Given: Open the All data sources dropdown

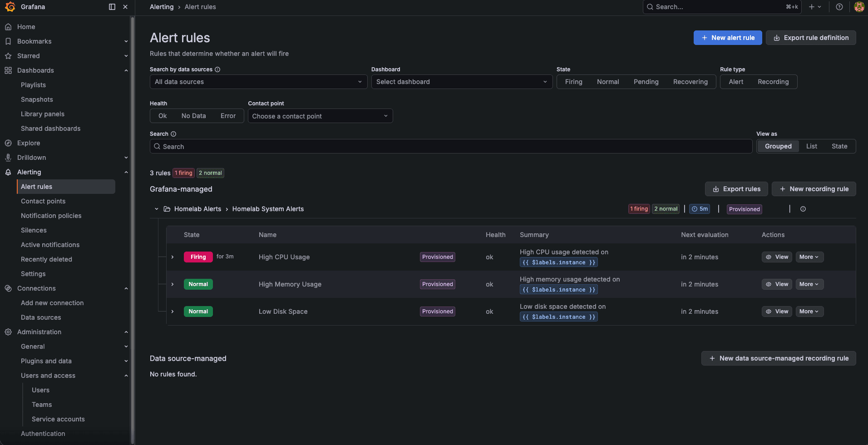Looking at the screenshot, I should click(258, 82).
